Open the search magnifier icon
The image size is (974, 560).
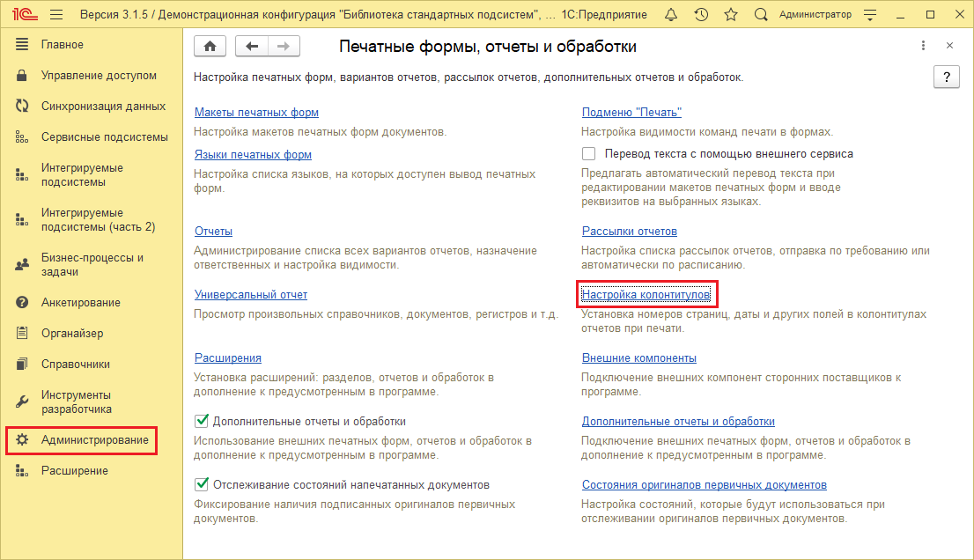click(761, 14)
